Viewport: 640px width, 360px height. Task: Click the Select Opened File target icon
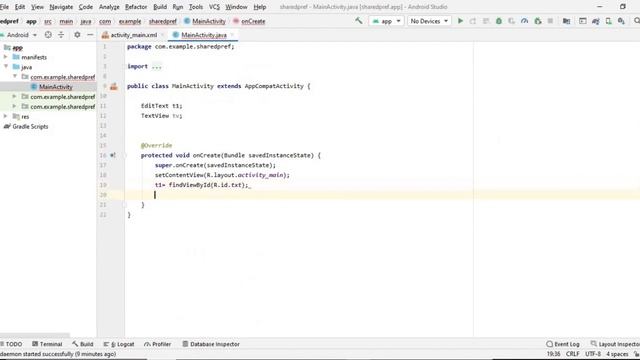tap(48, 35)
